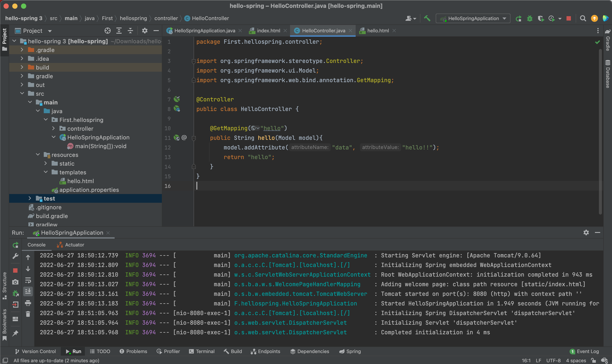This screenshot has width=612, height=364.
Task: Collapse the templates folder
Action: click(46, 172)
